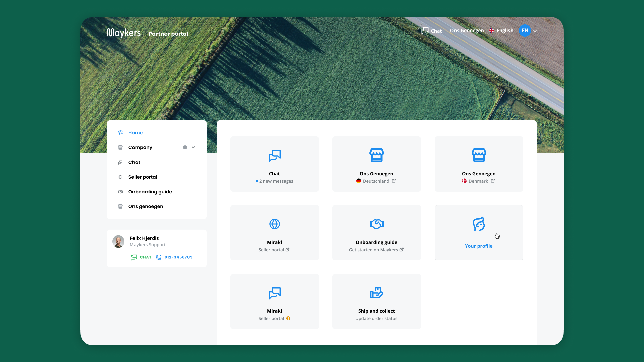Click the Maykers logo
The image size is (644, 362).
click(x=124, y=33)
